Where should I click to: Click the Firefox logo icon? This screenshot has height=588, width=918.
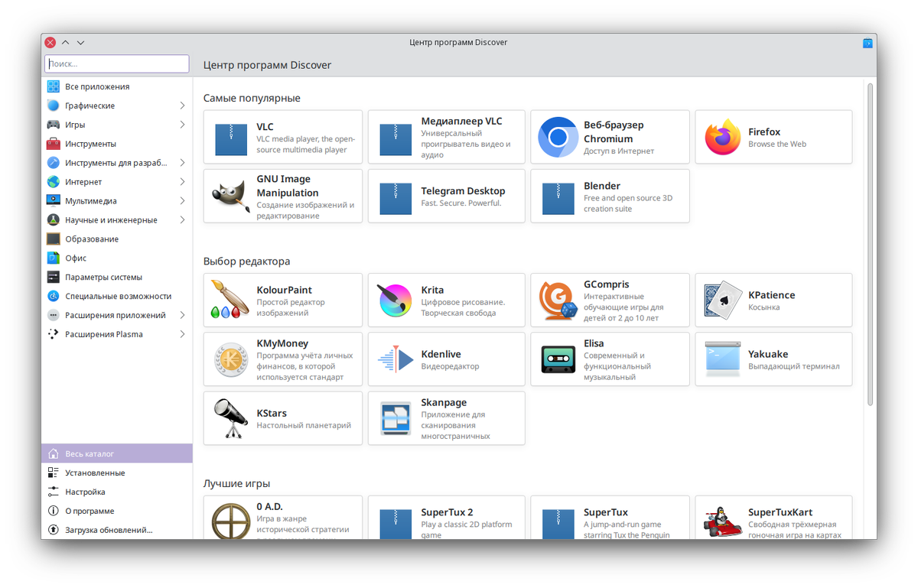(x=723, y=137)
